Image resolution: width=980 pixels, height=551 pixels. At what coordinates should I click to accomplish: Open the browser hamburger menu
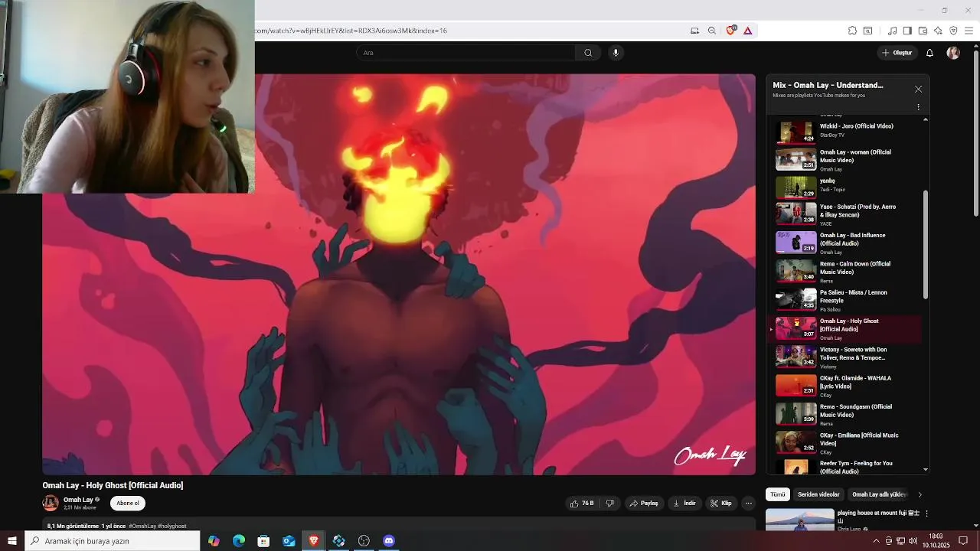[x=969, y=31]
